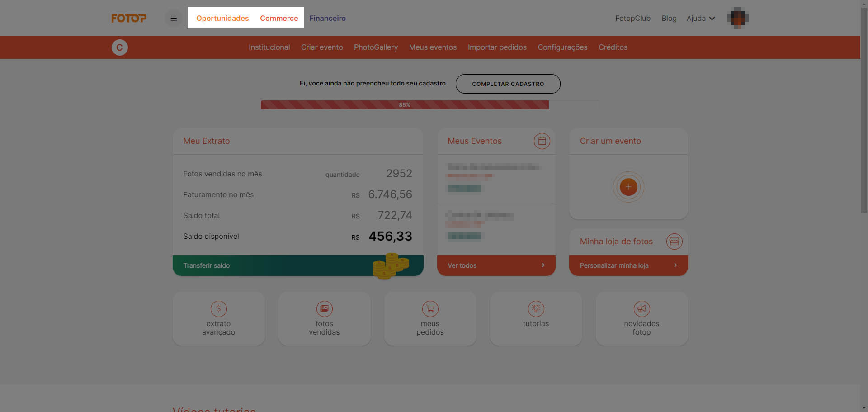
Task: Open the user profile avatar
Action: (x=737, y=19)
